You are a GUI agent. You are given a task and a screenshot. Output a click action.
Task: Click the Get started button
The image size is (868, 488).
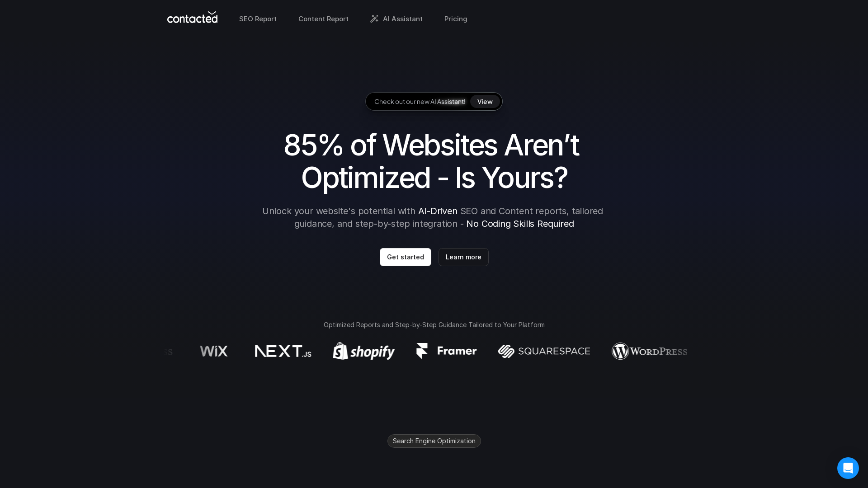pos(405,257)
